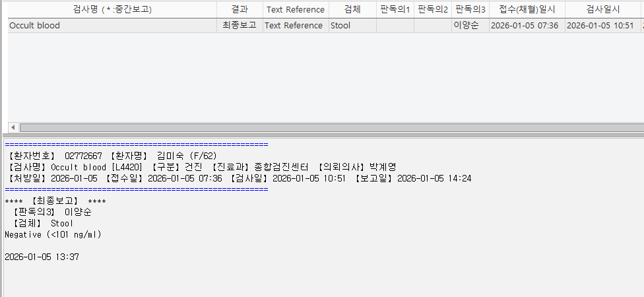The image size is (644, 297).
Task: Click the Text Reference cell in the row
Action: [x=296, y=26]
